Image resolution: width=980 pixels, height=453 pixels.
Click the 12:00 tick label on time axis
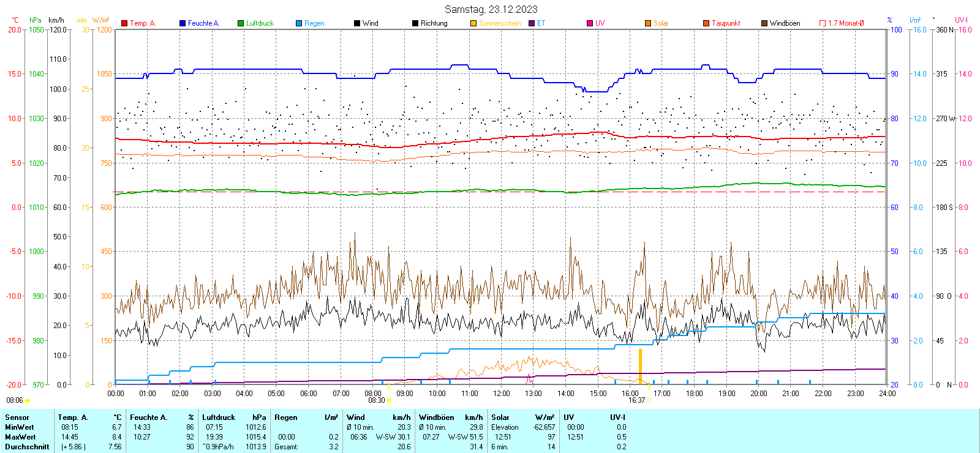tap(502, 394)
